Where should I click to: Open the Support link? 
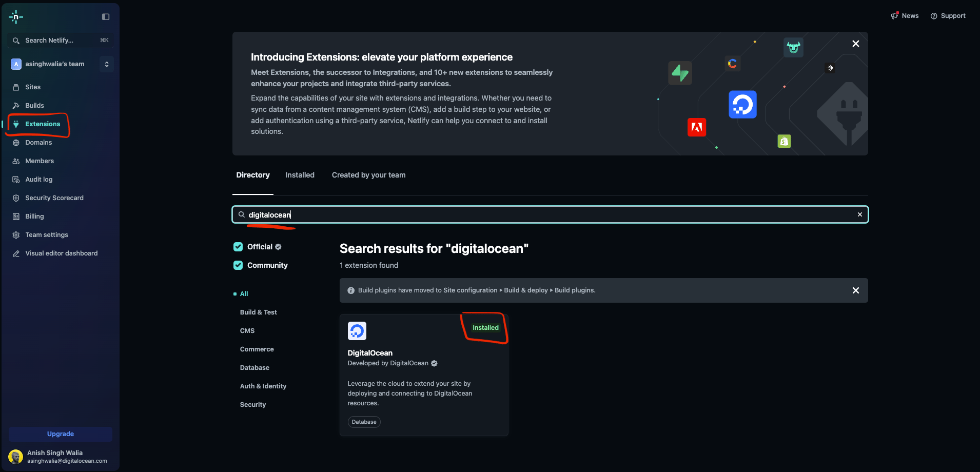(948, 16)
